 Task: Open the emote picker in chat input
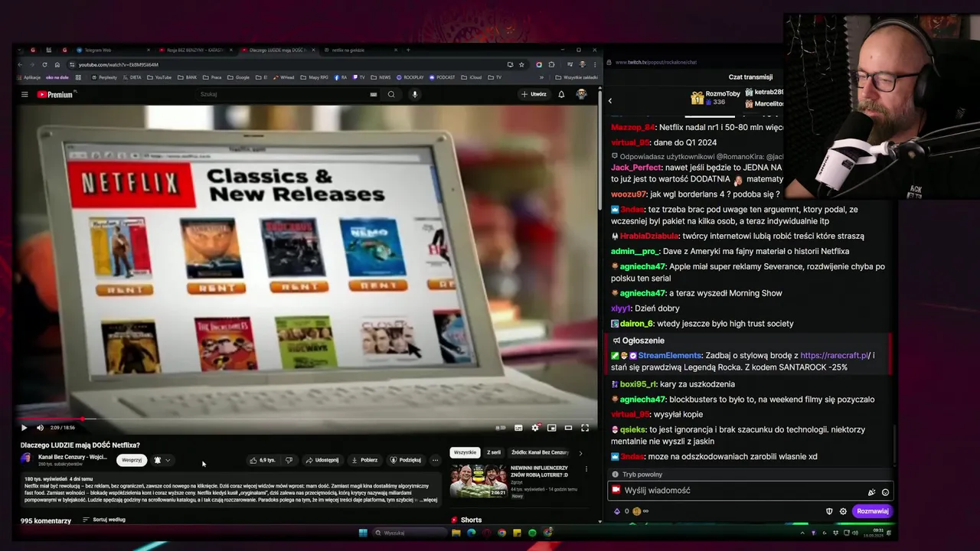click(885, 492)
